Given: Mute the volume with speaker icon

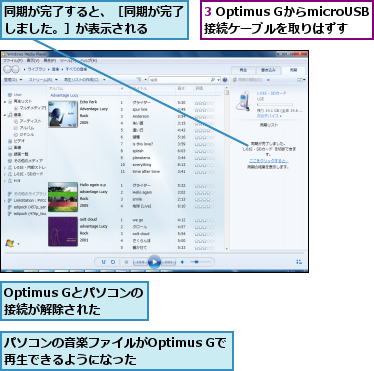Looking at the screenshot, I should click(x=182, y=262).
